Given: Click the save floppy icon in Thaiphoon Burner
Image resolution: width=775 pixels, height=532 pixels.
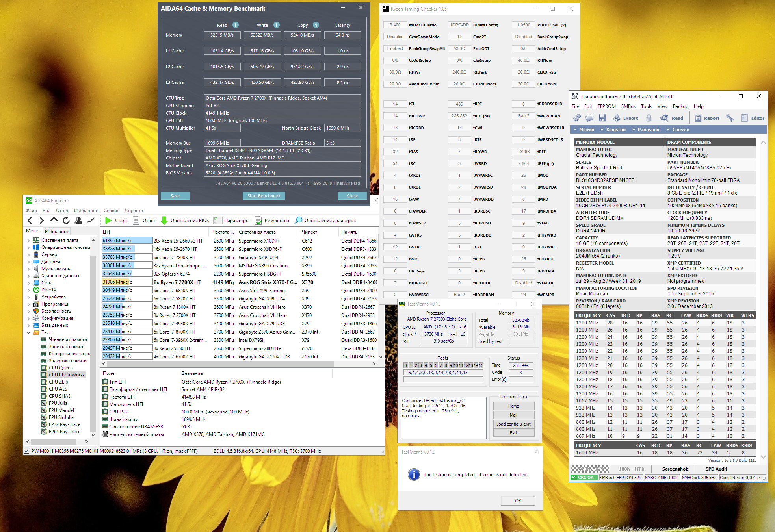Looking at the screenshot, I should 602,118.
